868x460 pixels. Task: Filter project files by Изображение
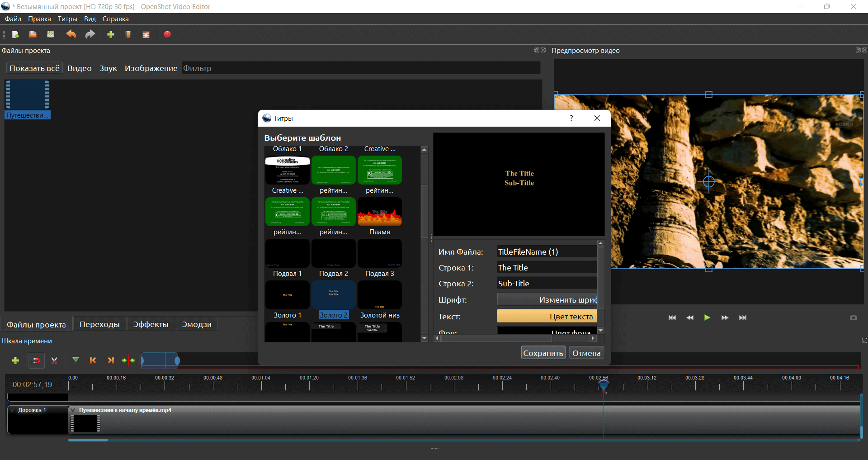click(x=151, y=68)
